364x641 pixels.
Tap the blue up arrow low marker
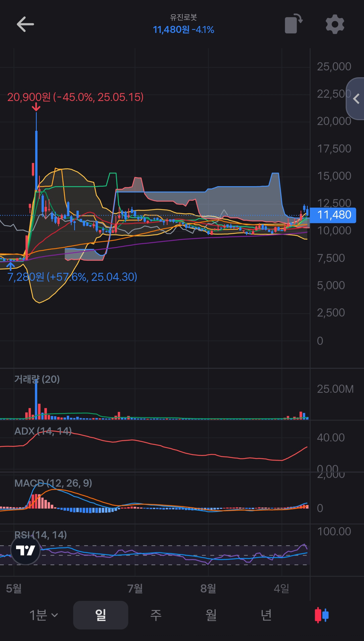[x=10, y=266]
